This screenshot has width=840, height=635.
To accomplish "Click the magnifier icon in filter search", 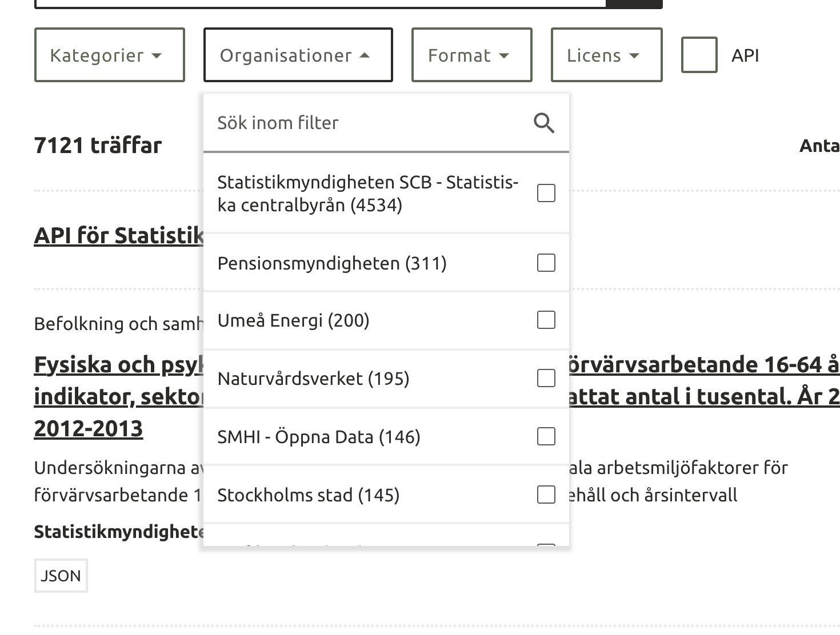I will point(543,123).
